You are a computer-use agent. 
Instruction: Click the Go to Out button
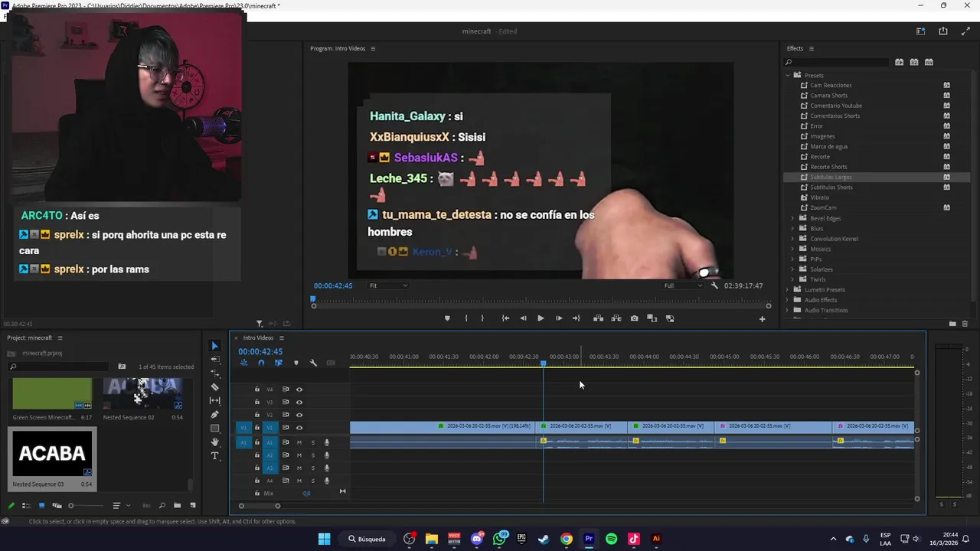pos(577,318)
